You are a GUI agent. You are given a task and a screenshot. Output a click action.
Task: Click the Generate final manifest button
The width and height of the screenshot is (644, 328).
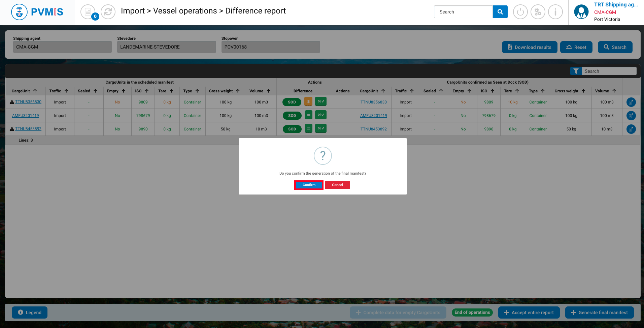(599, 312)
